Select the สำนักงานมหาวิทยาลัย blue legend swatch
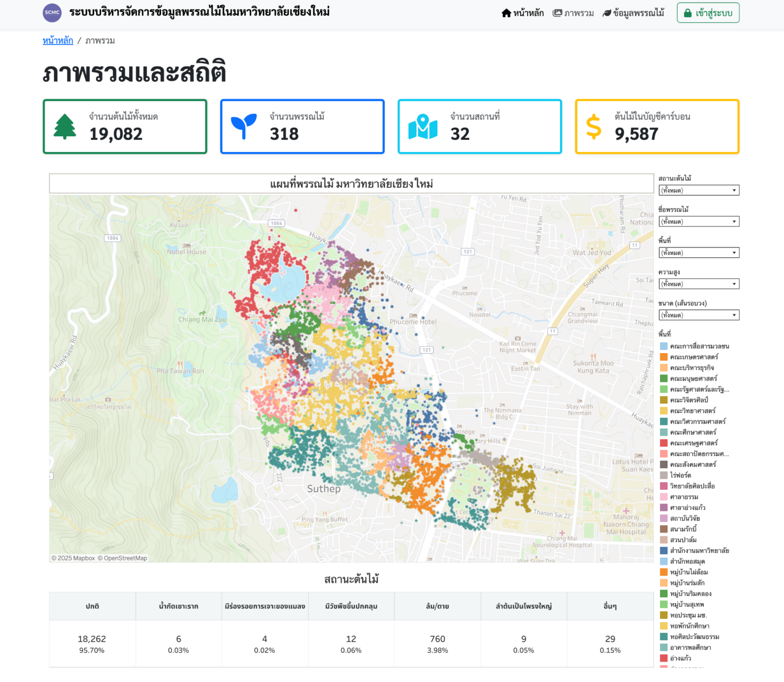The width and height of the screenshot is (784, 682). point(663,551)
